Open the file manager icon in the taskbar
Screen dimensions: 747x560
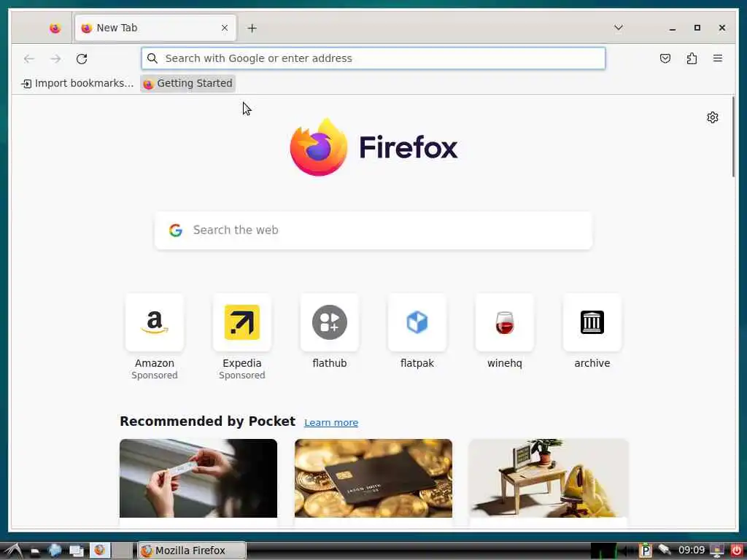pos(35,551)
